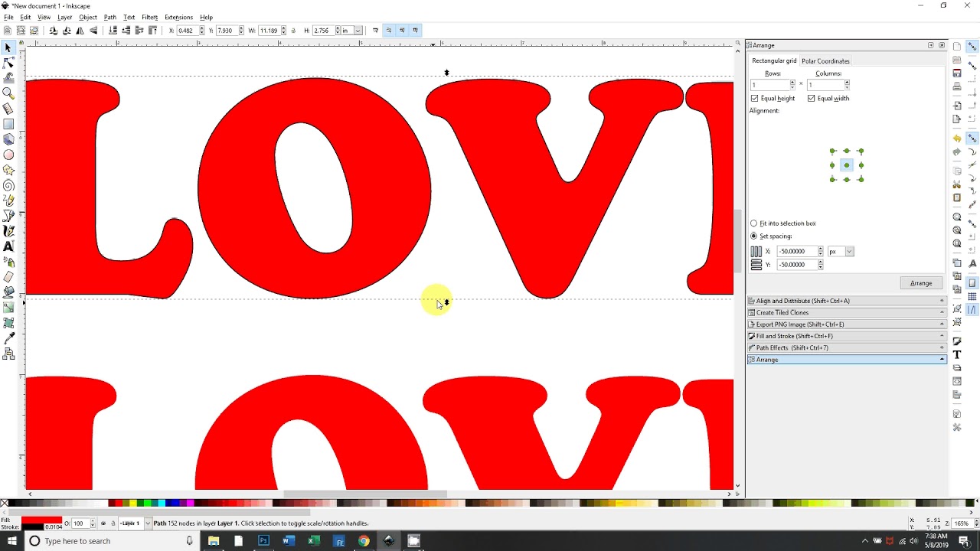Viewport: 980px width, 551px height.
Task: Click the red Fill color indicator
Action: click(41, 520)
